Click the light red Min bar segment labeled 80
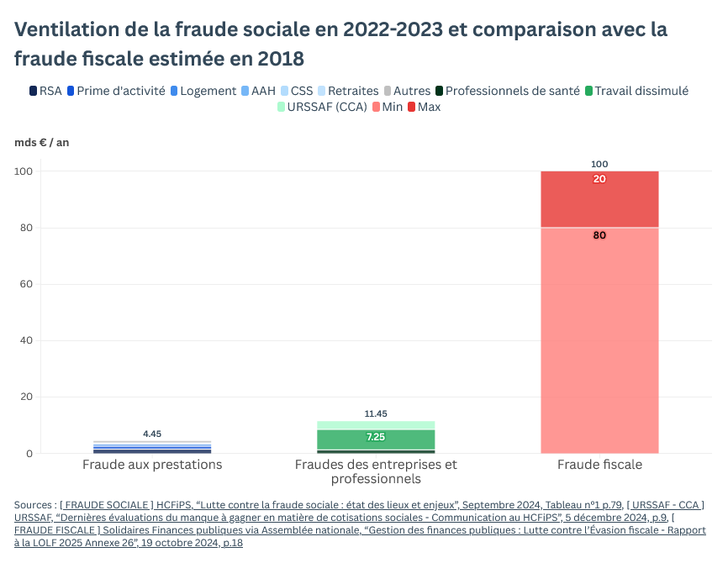 599,336
